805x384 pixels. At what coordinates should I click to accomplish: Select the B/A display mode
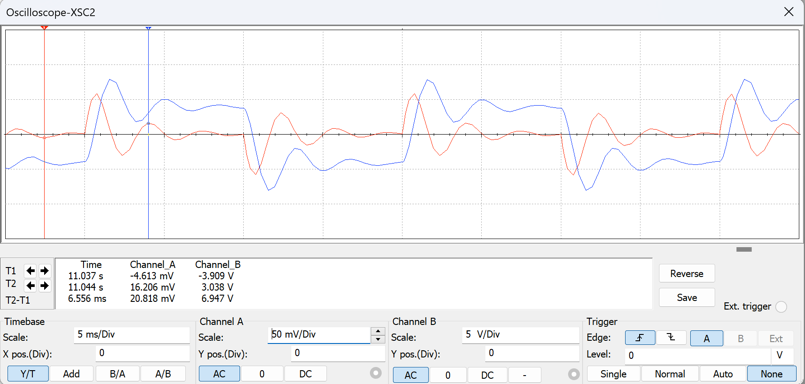117,374
